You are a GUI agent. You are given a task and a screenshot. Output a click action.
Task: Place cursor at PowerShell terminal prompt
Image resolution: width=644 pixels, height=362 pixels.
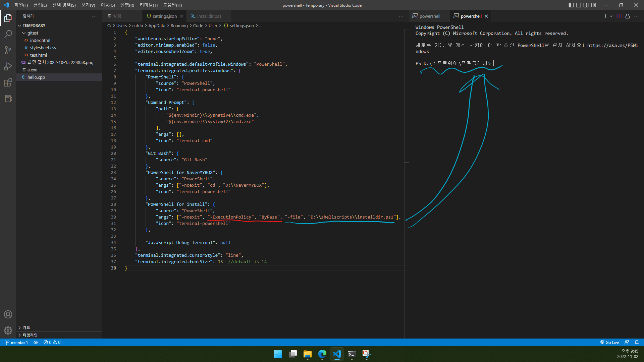click(x=494, y=63)
